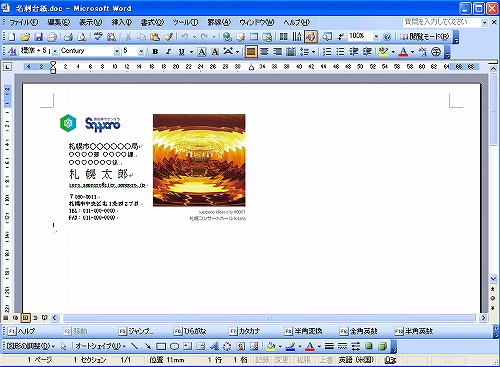500x367 pixels.
Task: Select the Line drawing tool
Action: coord(134,346)
